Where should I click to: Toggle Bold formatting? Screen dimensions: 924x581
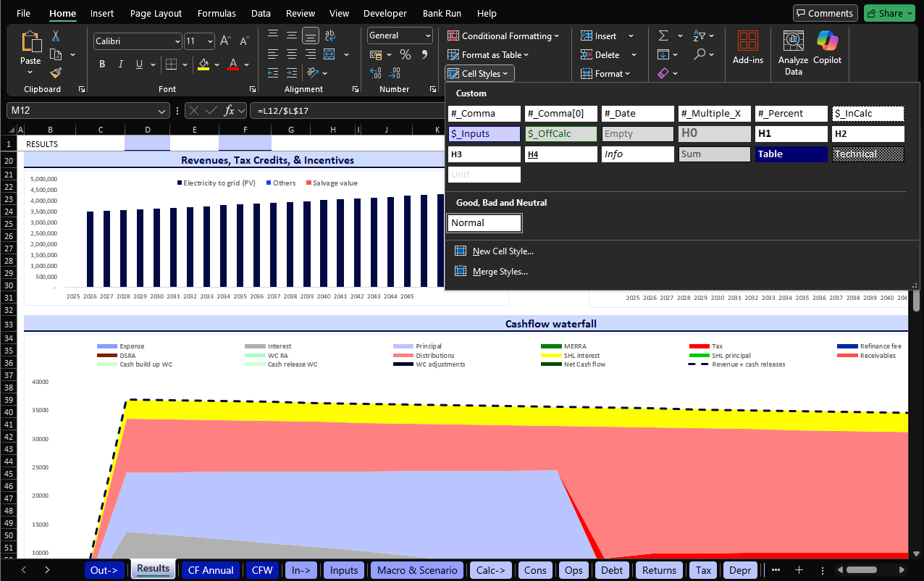pos(102,64)
